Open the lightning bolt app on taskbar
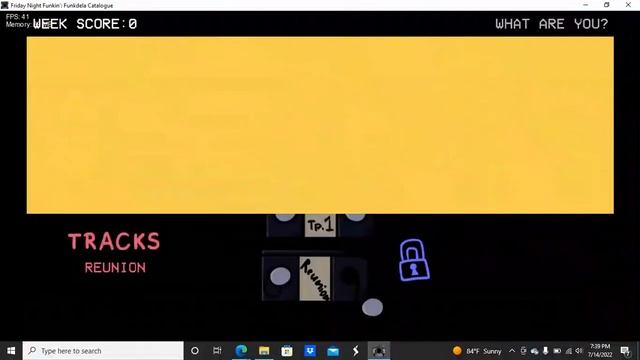Image resolution: width=640 pixels, height=360 pixels. point(356,351)
